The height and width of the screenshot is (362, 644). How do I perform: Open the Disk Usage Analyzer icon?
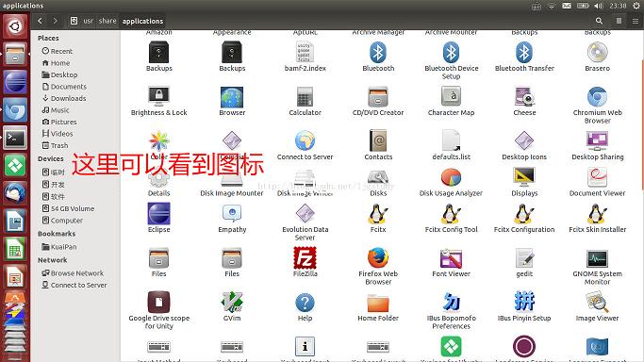451,177
